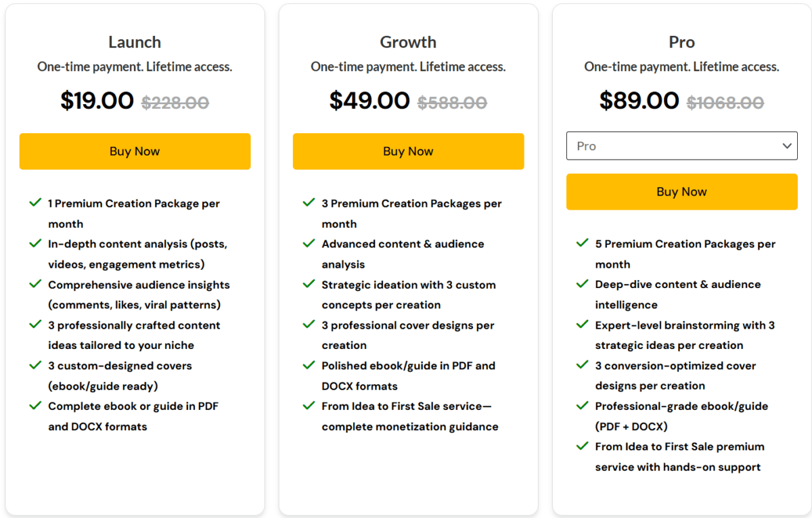This screenshot has height=518, width=812.
Task: Open the Pro plan selection dropdown
Action: click(x=681, y=146)
